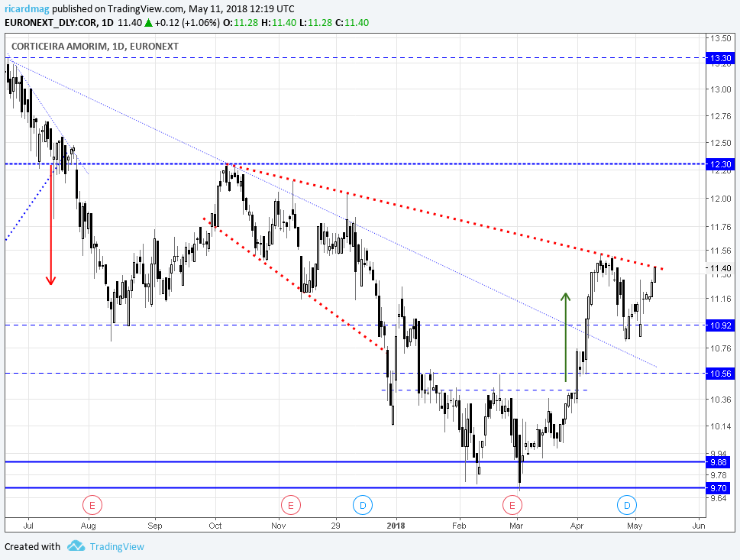This screenshot has height=560, width=740.
Task: Click the 12.00 price axis tick
Action: pyautogui.click(x=721, y=199)
